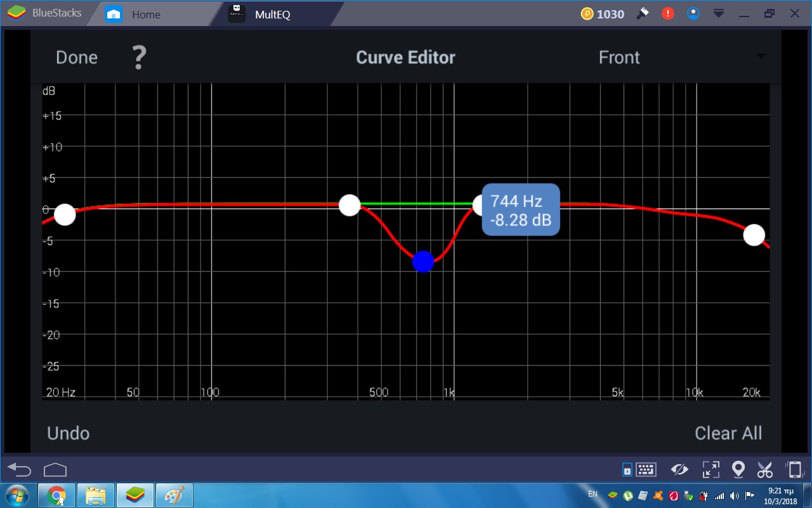
Task: Open help via the question mark icon
Action: [x=139, y=58]
